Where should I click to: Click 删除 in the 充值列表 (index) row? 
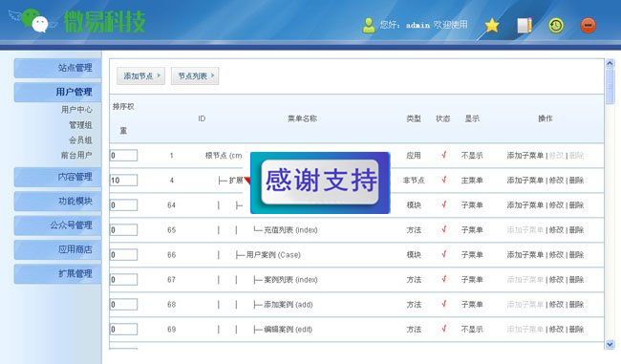click(x=577, y=229)
